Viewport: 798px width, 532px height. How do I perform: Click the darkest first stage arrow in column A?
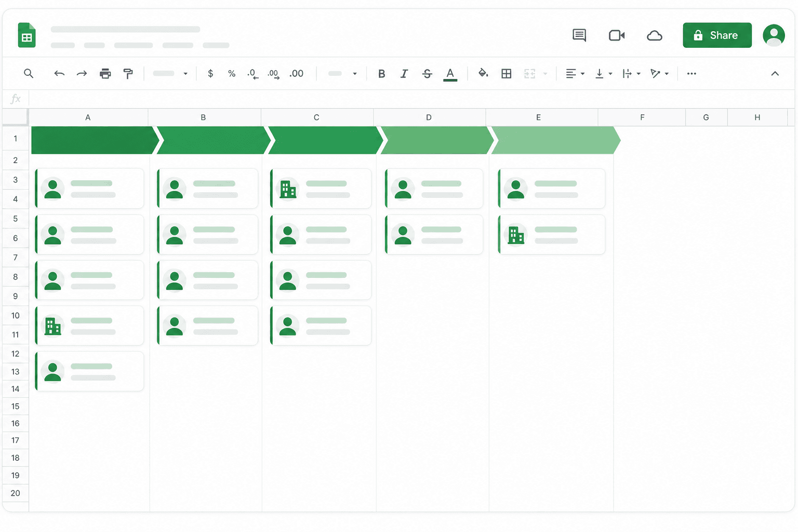94,140
